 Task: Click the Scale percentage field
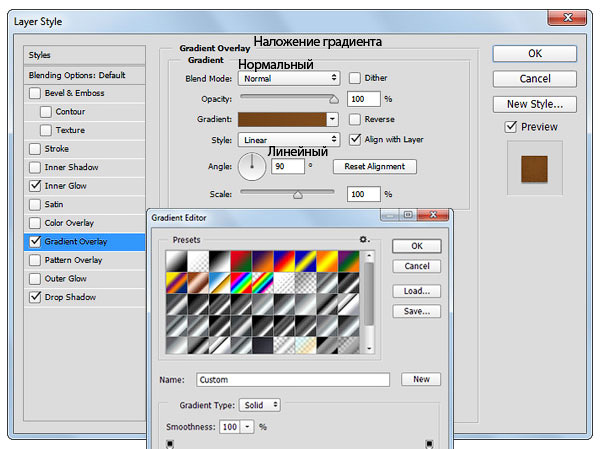click(364, 194)
